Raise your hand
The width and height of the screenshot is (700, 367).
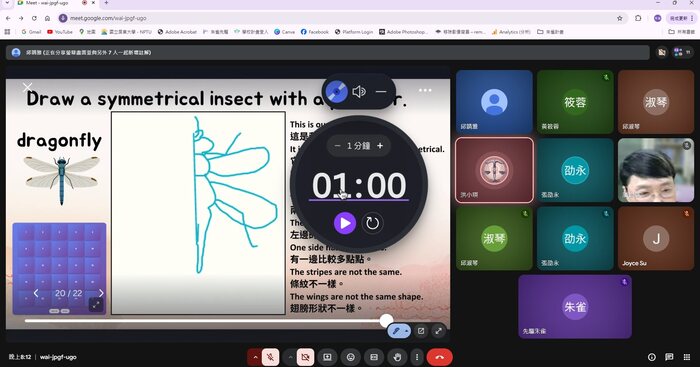pos(397,357)
